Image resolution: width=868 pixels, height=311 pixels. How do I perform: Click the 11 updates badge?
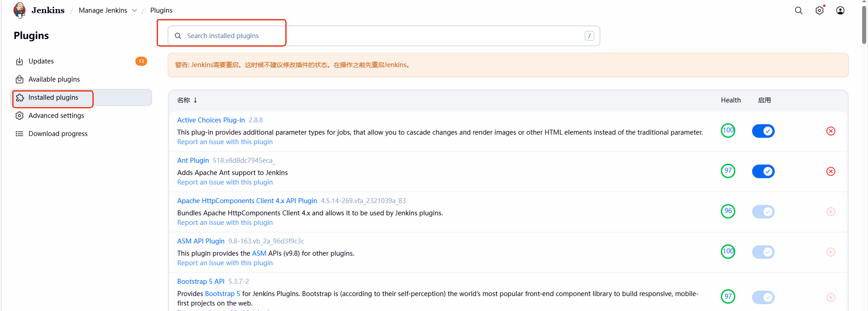141,61
